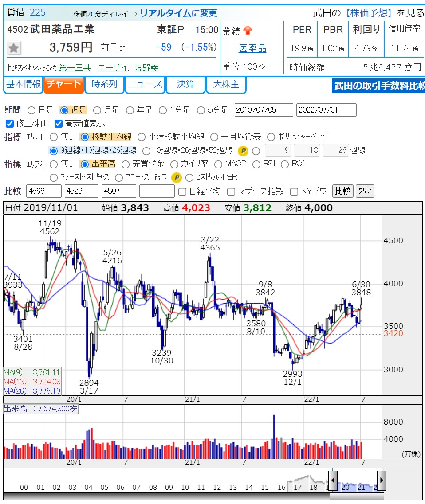The height and width of the screenshot is (504, 425).
Task: Click the start date field 2019/07/05
Action: [x=264, y=110]
